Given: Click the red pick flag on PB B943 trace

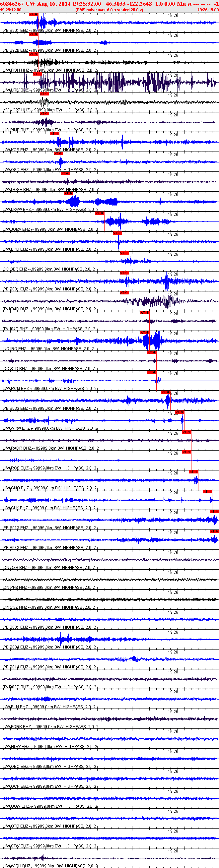Looking at the screenshot, I should (214, 531).
